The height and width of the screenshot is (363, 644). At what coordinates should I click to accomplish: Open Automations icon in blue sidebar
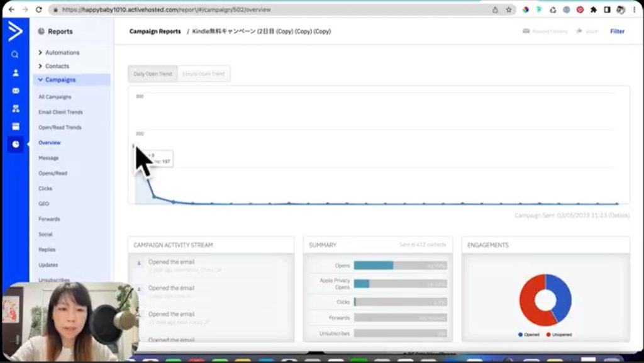[x=15, y=108]
